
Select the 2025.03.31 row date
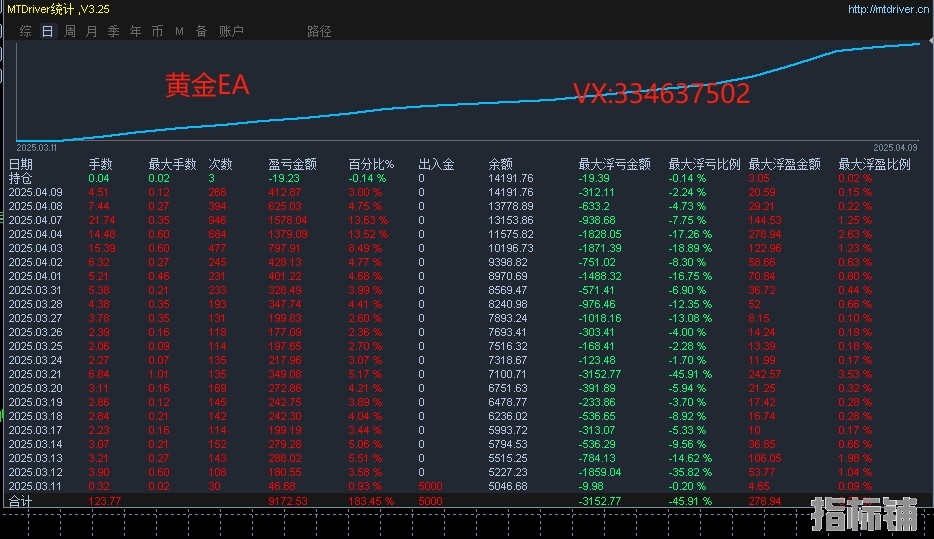point(35,290)
